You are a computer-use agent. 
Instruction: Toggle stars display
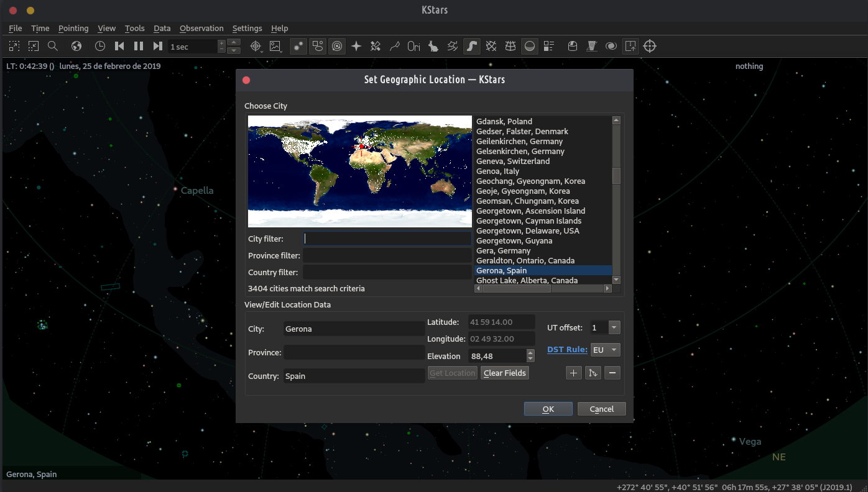tap(298, 46)
